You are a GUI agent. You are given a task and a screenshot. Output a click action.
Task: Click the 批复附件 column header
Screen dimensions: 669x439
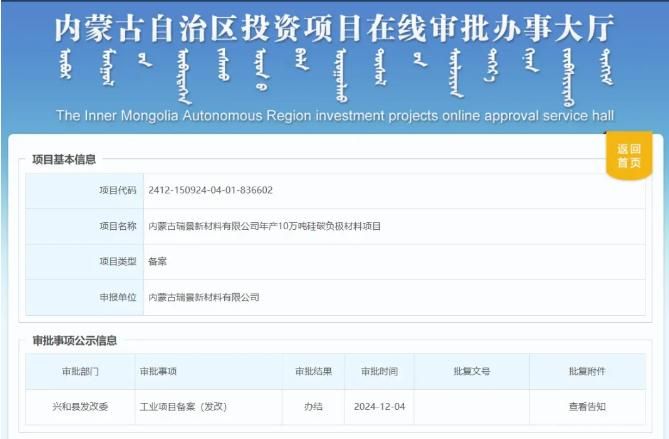[x=587, y=372]
